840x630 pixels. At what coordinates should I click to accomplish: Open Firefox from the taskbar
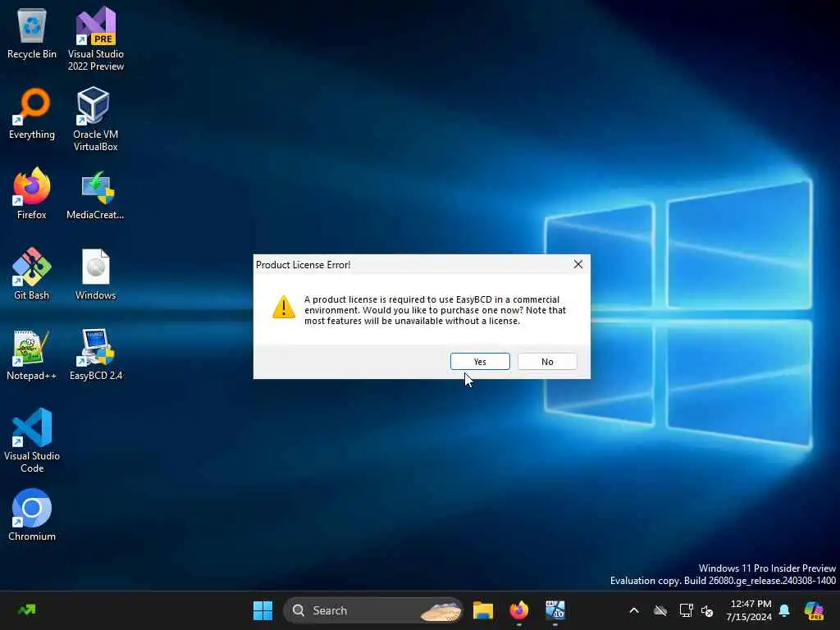(x=518, y=610)
